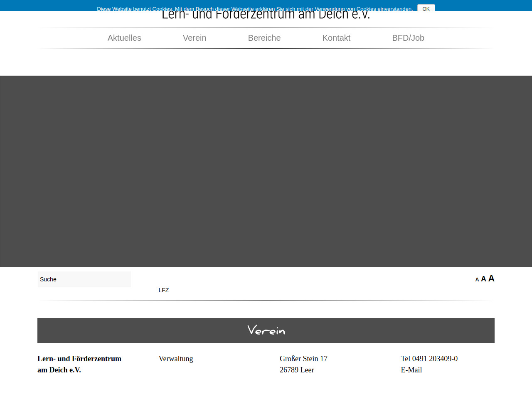Click the handwritten Verein heading bar

tap(266, 330)
